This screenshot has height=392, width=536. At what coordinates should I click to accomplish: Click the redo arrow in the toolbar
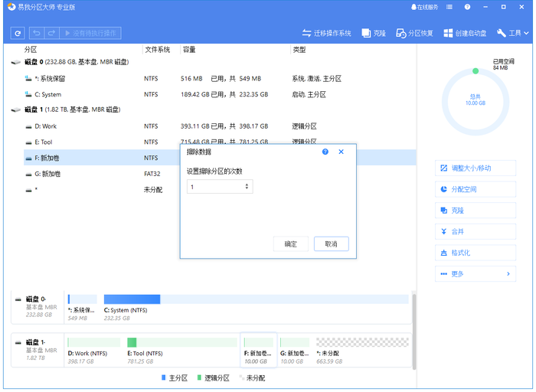pos(51,34)
